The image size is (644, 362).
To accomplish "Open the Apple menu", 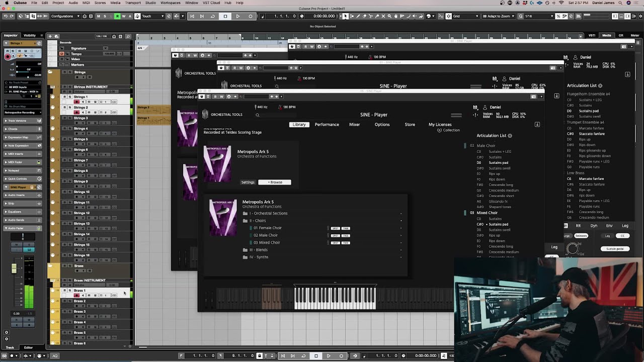I will point(6,3).
